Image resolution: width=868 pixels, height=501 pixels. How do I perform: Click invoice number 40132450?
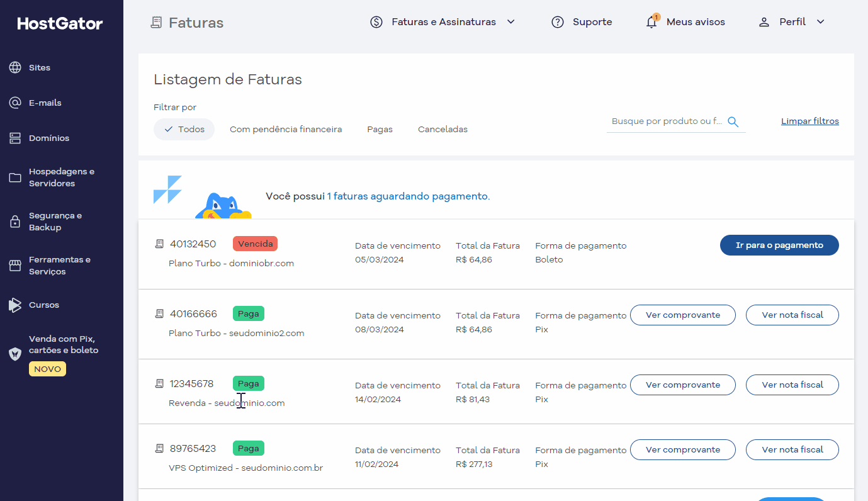pos(193,244)
